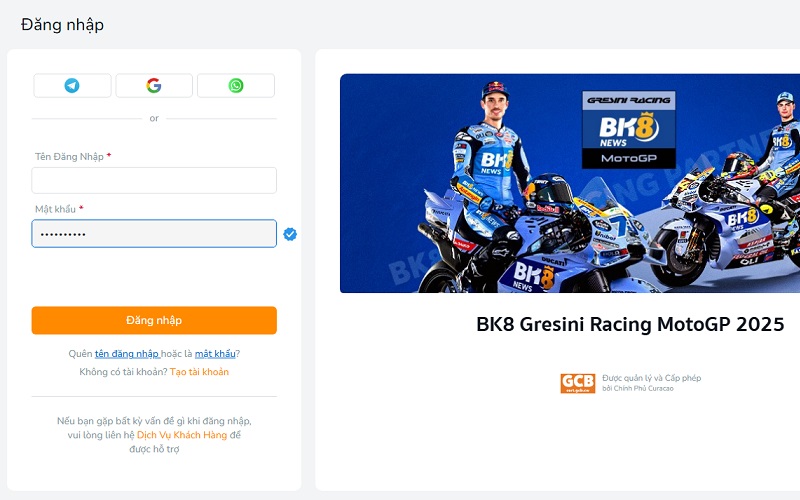The width and height of the screenshot is (800, 500).
Task: Open the forgot mật khẩu link
Action: (x=215, y=354)
